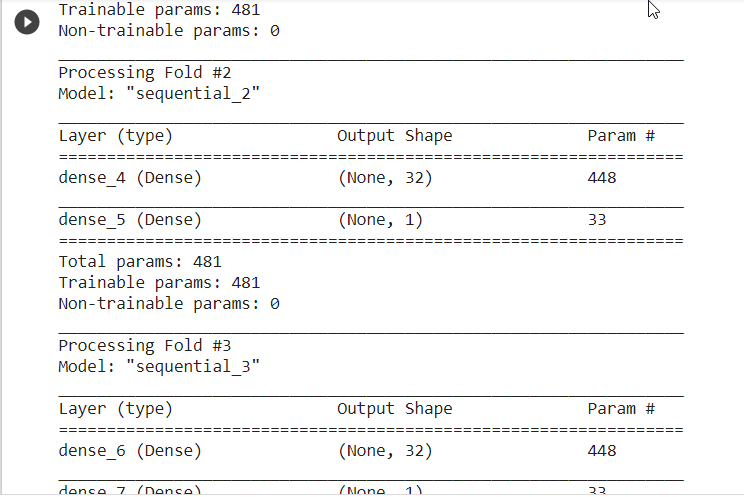Click the 448 param count for dense_6
The height and width of the screenshot is (497, 744).
point(602,451)
